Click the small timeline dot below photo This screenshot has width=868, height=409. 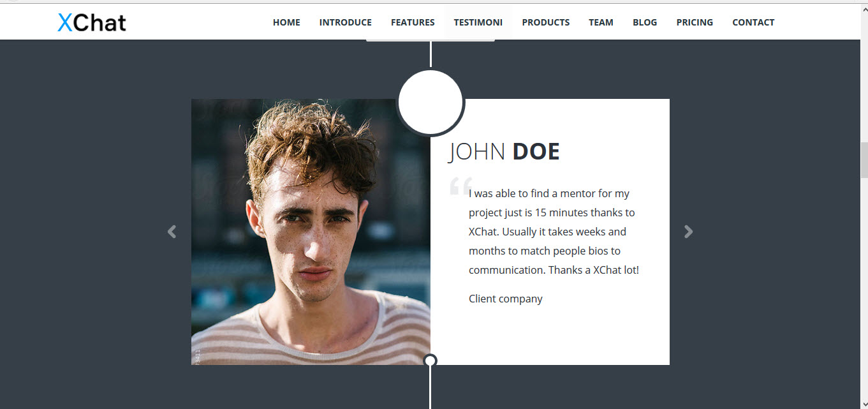[430, 361]
